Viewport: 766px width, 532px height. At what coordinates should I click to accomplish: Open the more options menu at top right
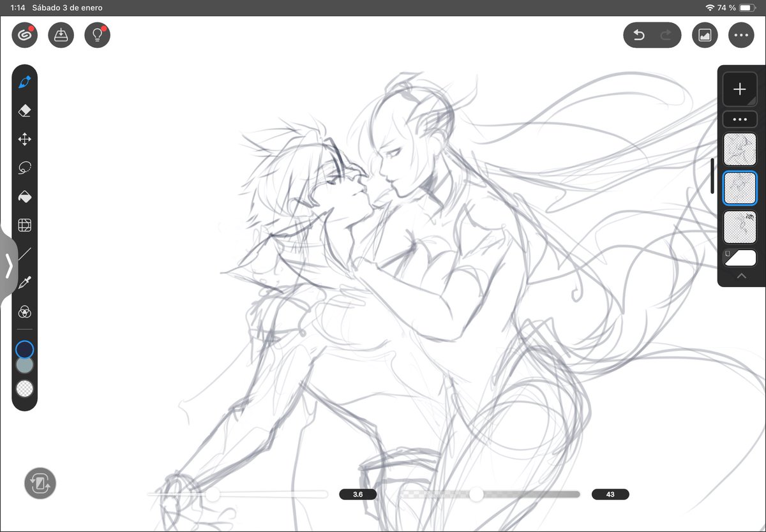tap(741, 35)
